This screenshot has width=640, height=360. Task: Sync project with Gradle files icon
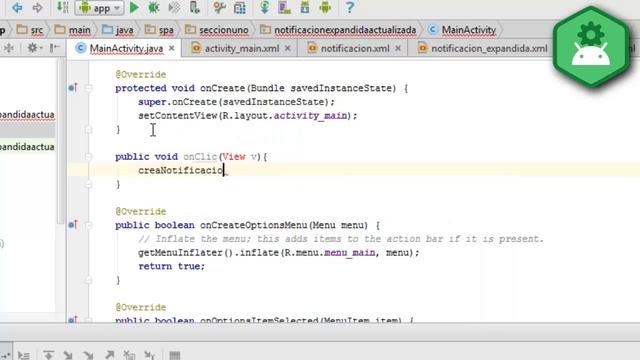[264, 7]
